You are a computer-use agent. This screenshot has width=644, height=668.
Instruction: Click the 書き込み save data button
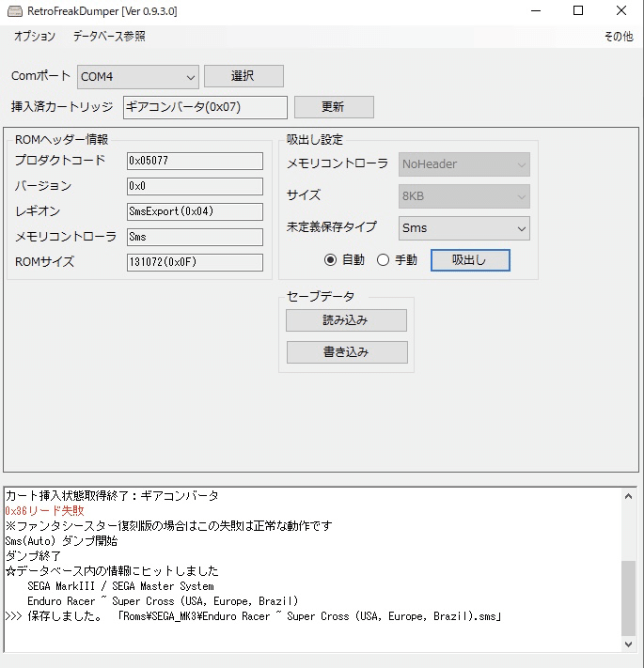coord(347,352)
